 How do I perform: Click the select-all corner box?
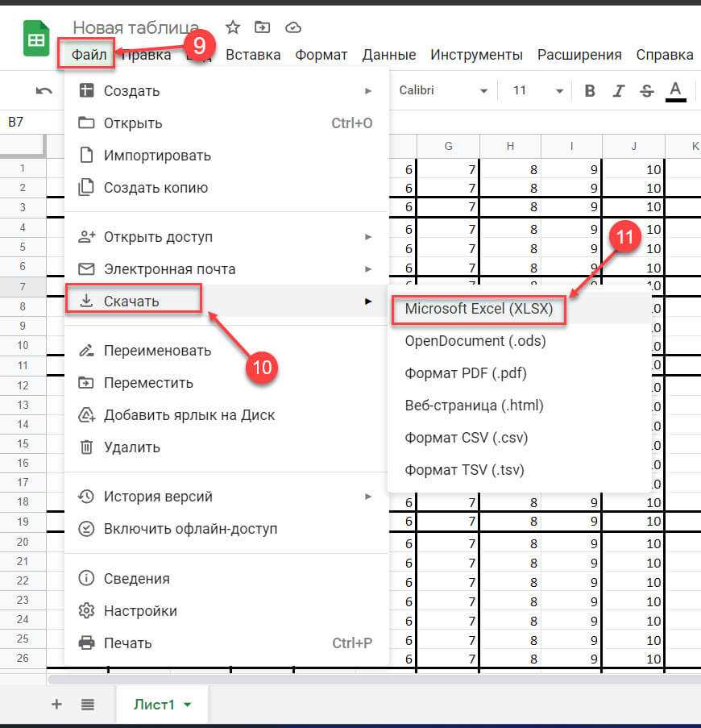click(23, 146)
